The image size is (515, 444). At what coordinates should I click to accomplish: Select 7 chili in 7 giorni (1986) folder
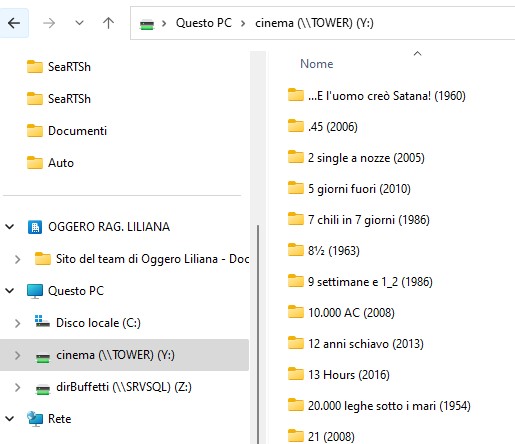[x=359, y=220]
